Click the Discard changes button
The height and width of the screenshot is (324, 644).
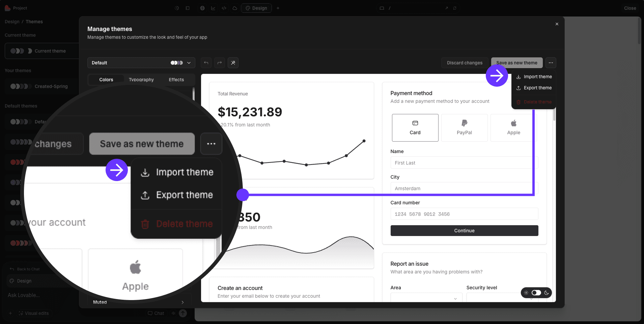tap(465, 63)
